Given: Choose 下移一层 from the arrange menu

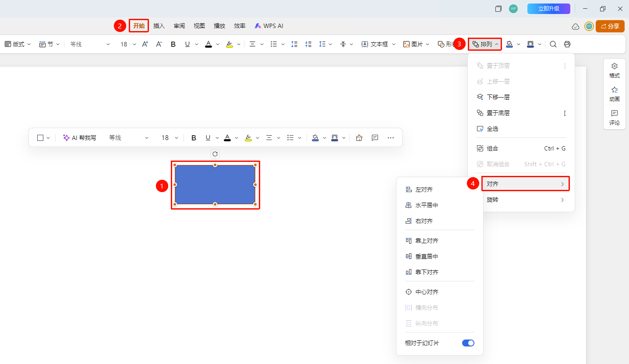Looking at the screenshot, I should click(521, 97).
